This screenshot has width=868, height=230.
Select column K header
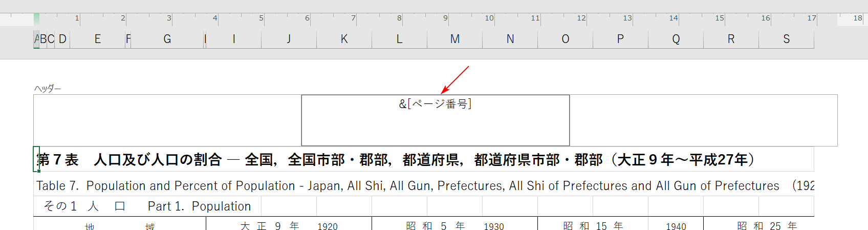(344, 39)
